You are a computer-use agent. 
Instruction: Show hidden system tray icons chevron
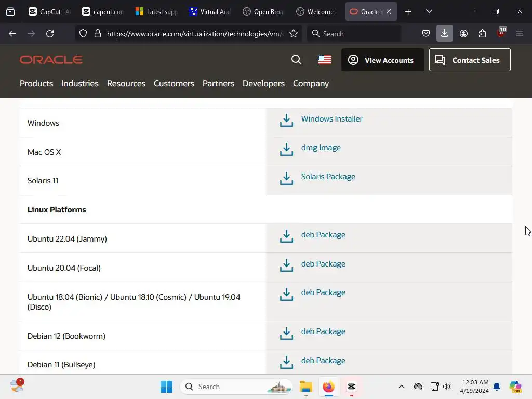click(402, 387)
